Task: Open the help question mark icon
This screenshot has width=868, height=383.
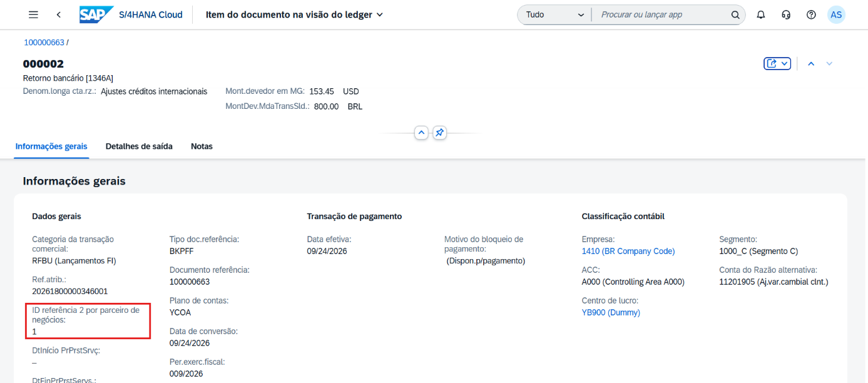Action: [x=811, y=14]
